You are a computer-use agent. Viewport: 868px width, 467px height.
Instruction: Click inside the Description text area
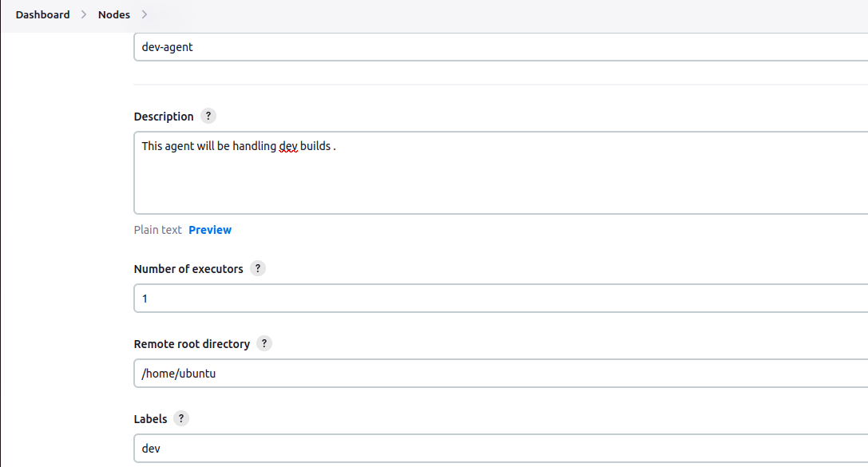501,172
